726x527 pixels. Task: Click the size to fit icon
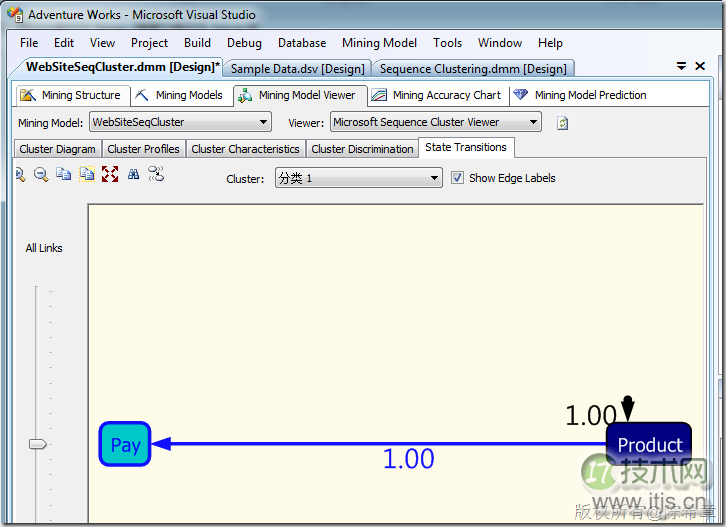tap(110, 174)
